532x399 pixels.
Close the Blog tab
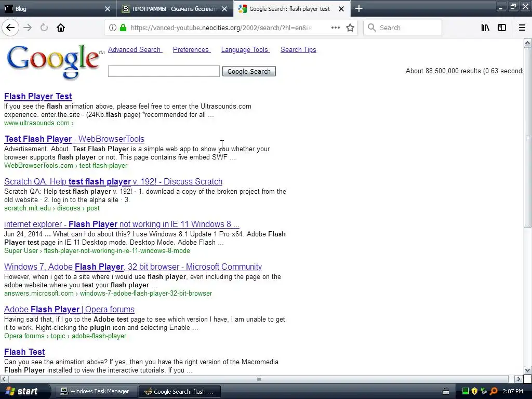[107, 9]
